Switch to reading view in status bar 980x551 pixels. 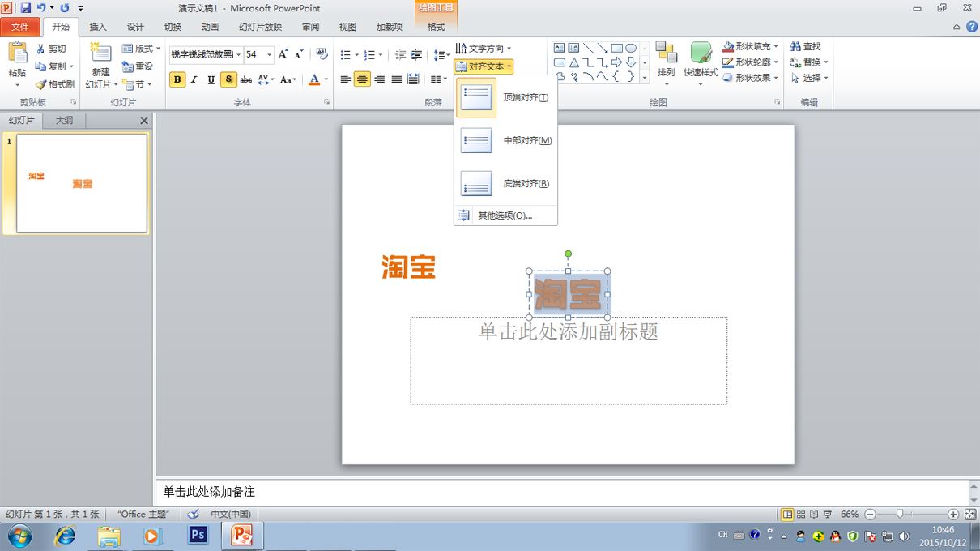[814, 515]
